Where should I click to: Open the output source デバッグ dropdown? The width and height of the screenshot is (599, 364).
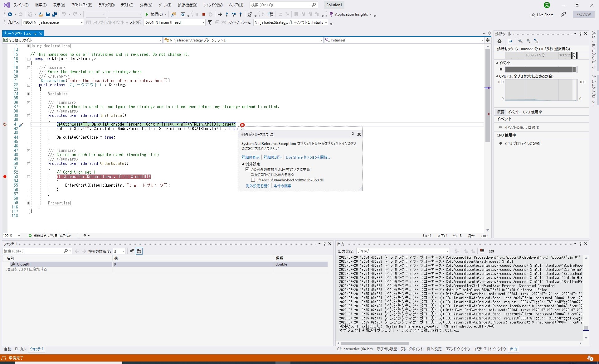[x=447, y=251]
